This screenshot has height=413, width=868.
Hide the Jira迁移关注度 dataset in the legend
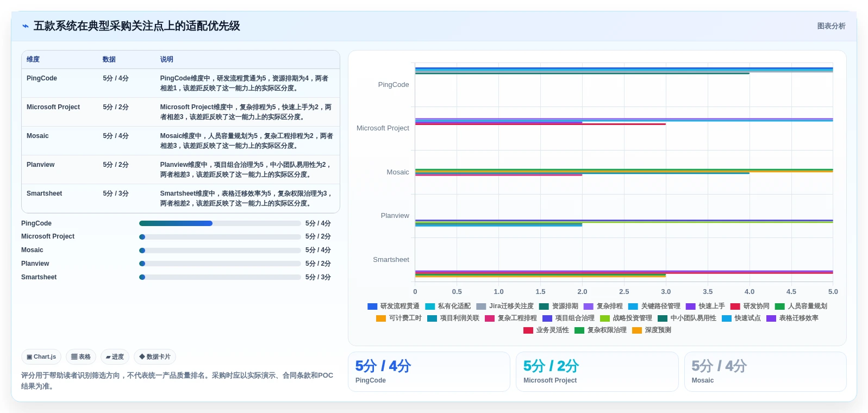coord(505,306)
